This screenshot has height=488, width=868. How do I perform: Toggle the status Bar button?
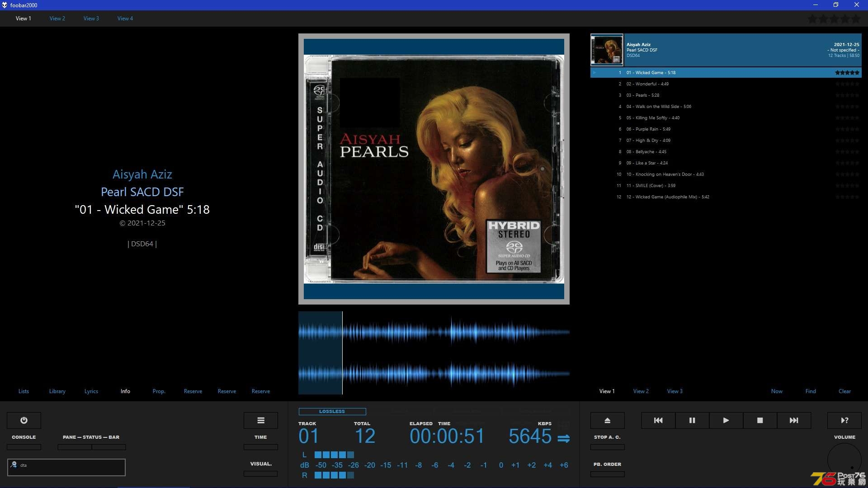coord(109,447)
